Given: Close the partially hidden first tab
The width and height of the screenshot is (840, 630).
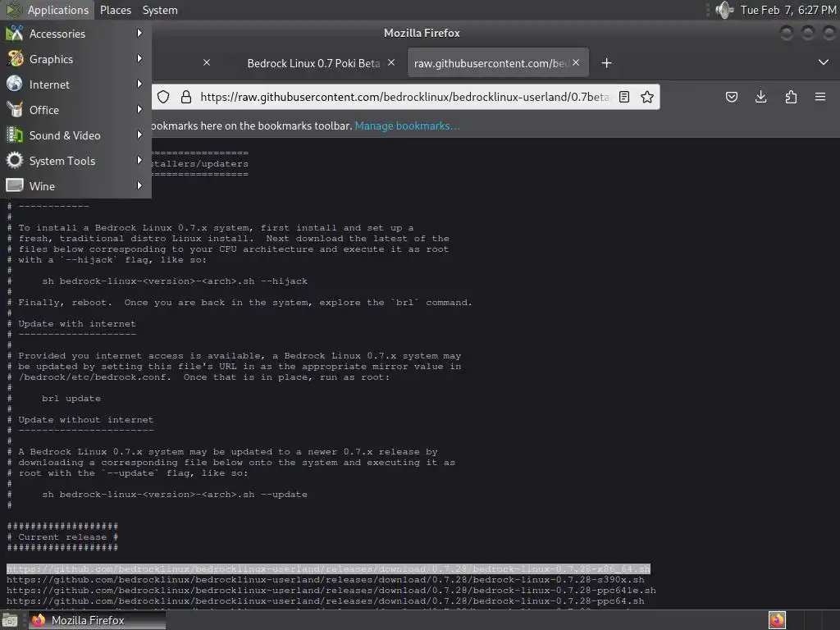Looking at the screenshot, I should pyautogui.click(x=207, y=62).
